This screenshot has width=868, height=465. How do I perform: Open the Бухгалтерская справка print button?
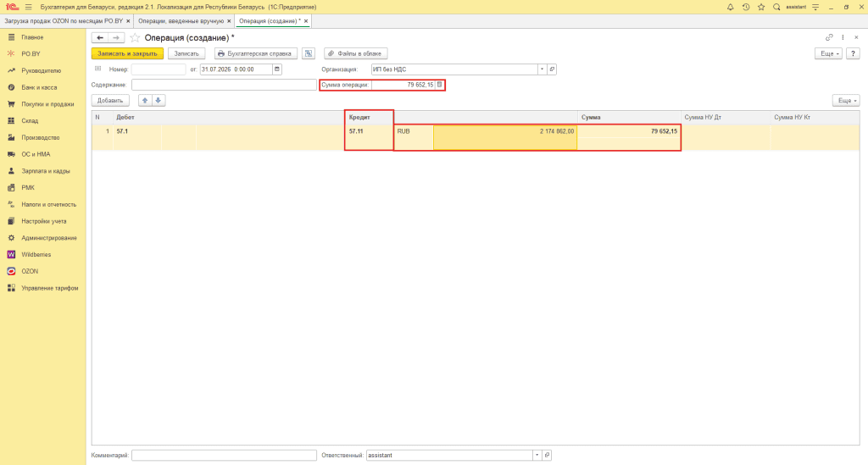pos(256,53)
